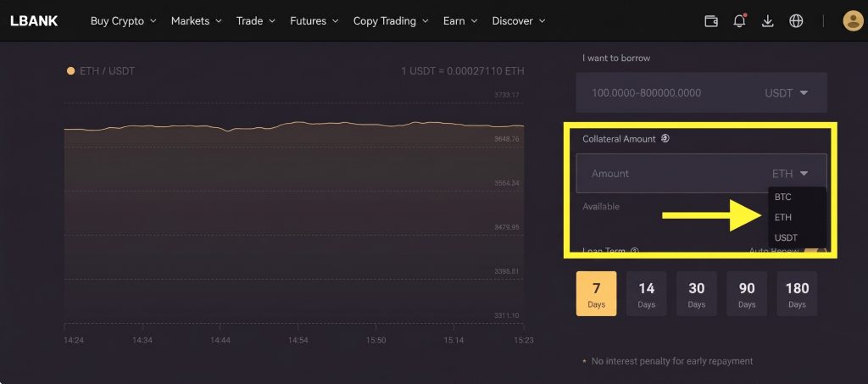Click the LBANK logo
Viewport: 868px width, 384px height.
click(x=34, y=21)
